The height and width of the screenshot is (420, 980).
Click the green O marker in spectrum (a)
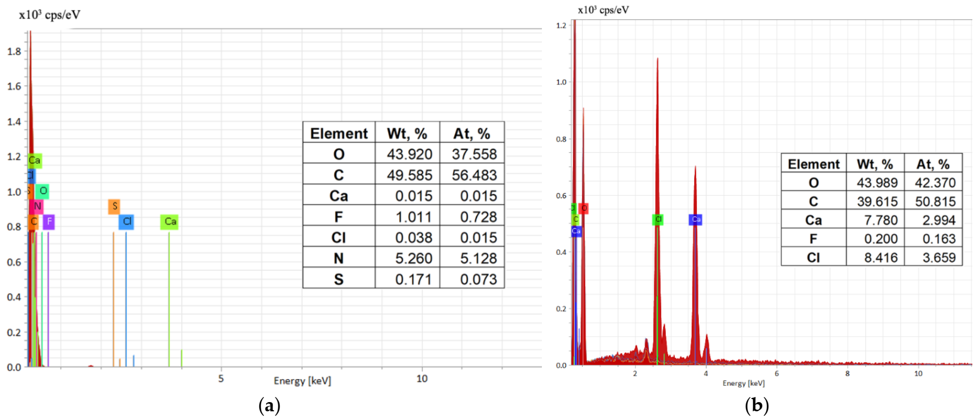coord(43,191)
